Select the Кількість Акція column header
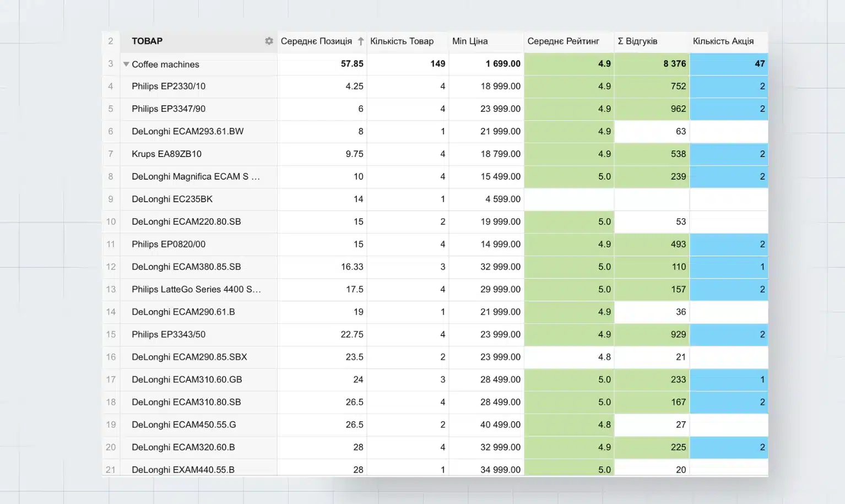845x504 pixels. click(723, 41)
